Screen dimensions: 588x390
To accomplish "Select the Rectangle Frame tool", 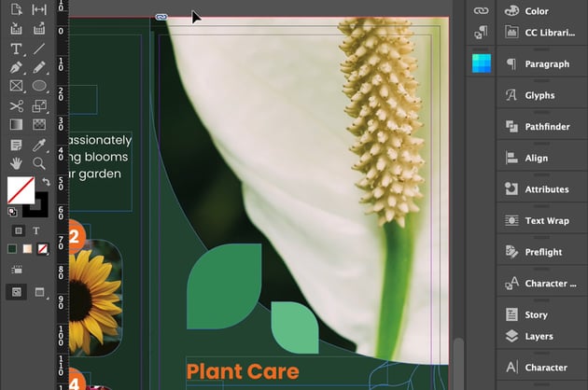I will pos(16,86).
